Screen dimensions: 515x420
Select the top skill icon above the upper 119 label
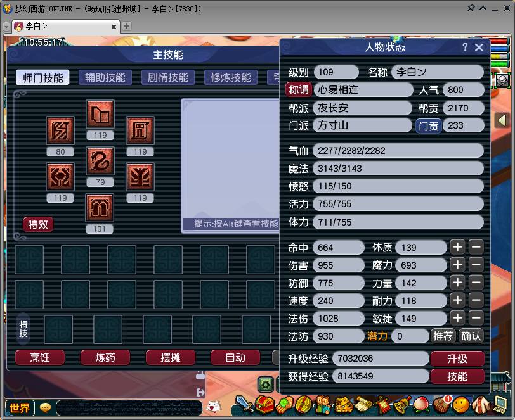click(100, 114)
